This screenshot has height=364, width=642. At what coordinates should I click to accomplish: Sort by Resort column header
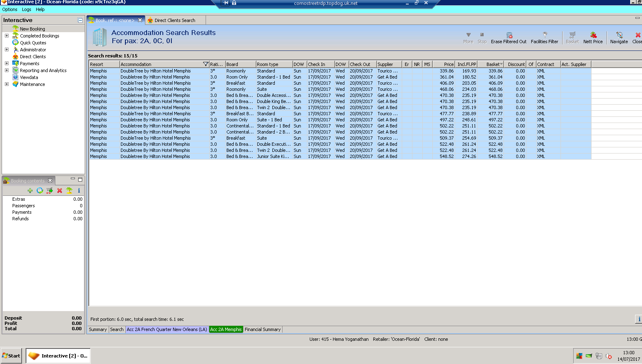pyautogui.click(x=105, y=64)
